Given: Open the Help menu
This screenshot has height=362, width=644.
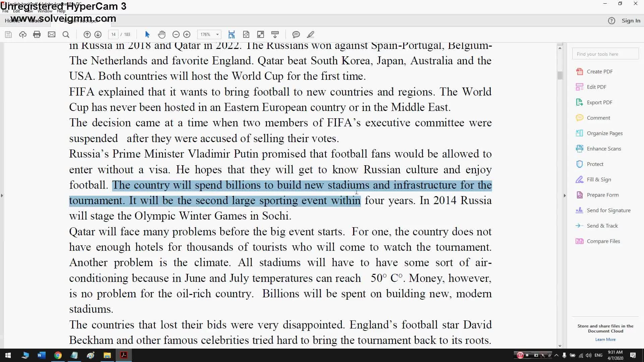Looking at the screenshot, I should click(x=61, y=11).
